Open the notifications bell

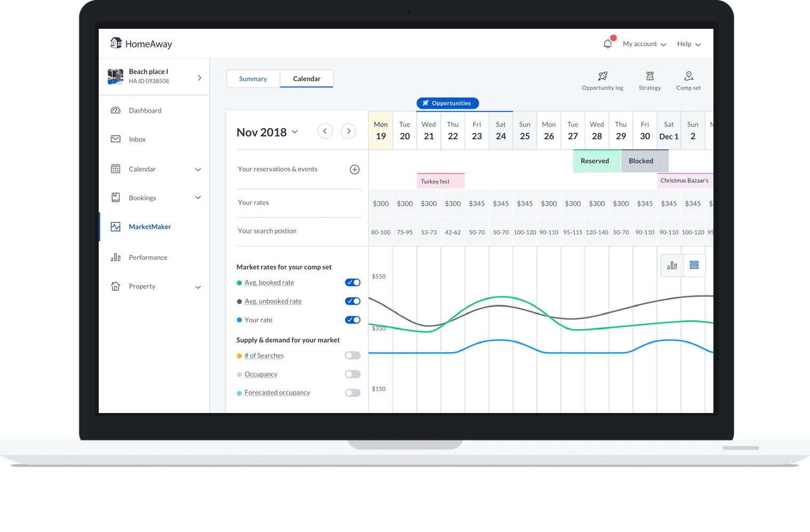coord(608,44)
